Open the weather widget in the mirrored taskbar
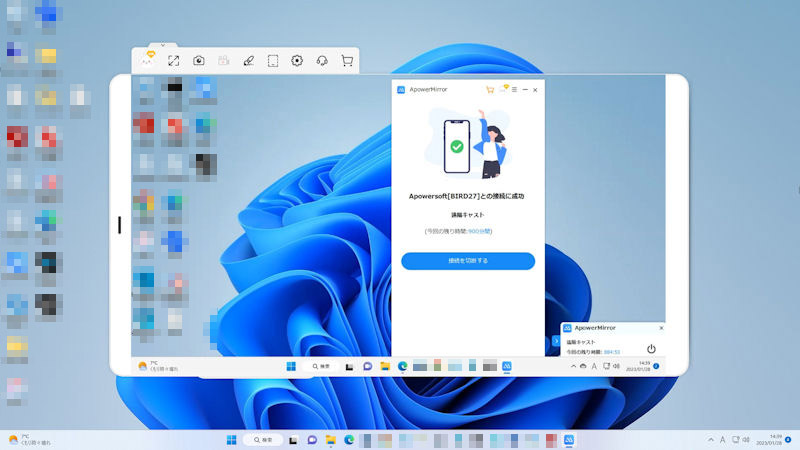 (158, 366)
